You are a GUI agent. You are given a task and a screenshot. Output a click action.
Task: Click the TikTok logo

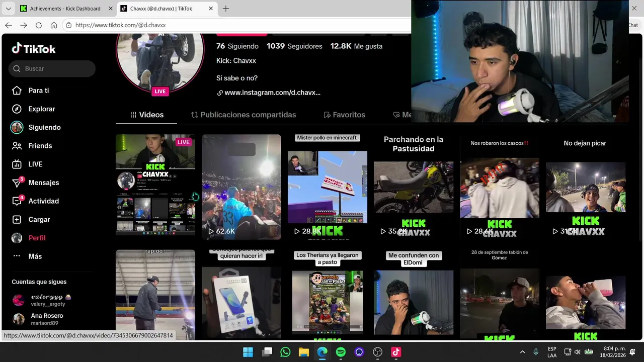(34, 49)
